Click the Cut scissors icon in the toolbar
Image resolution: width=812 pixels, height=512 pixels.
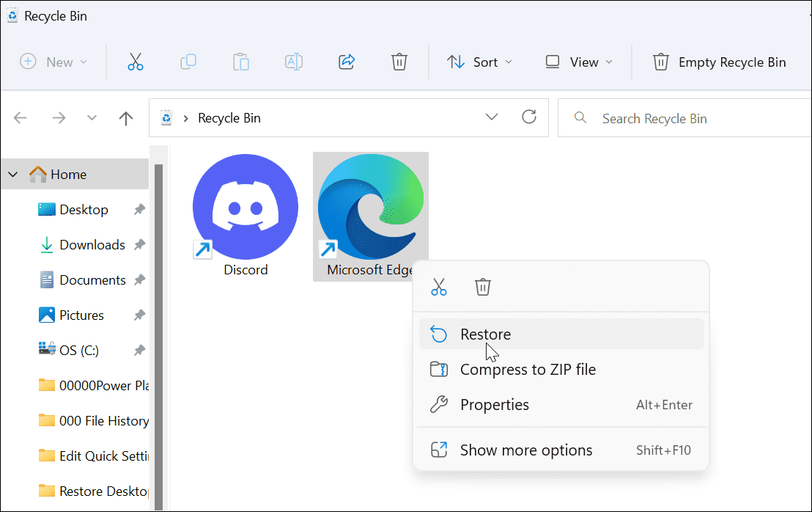pyautogui.click(x=136, y=62)
